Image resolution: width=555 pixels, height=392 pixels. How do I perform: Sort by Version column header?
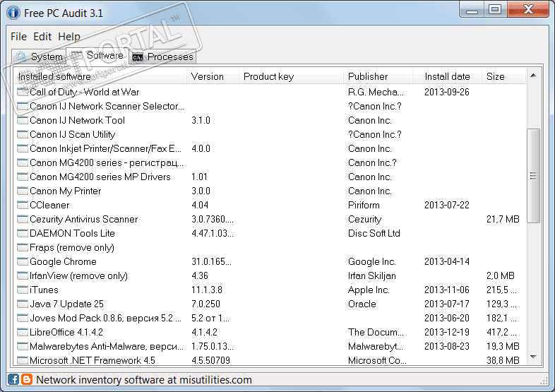(x=213, y=76)
